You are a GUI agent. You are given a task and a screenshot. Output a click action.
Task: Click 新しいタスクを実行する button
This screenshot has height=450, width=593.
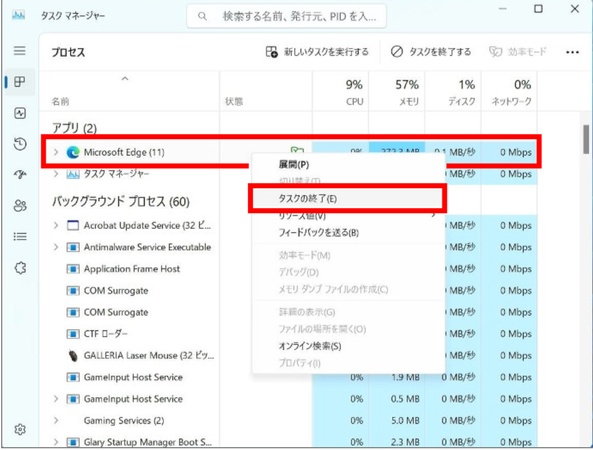coord(317,52)
